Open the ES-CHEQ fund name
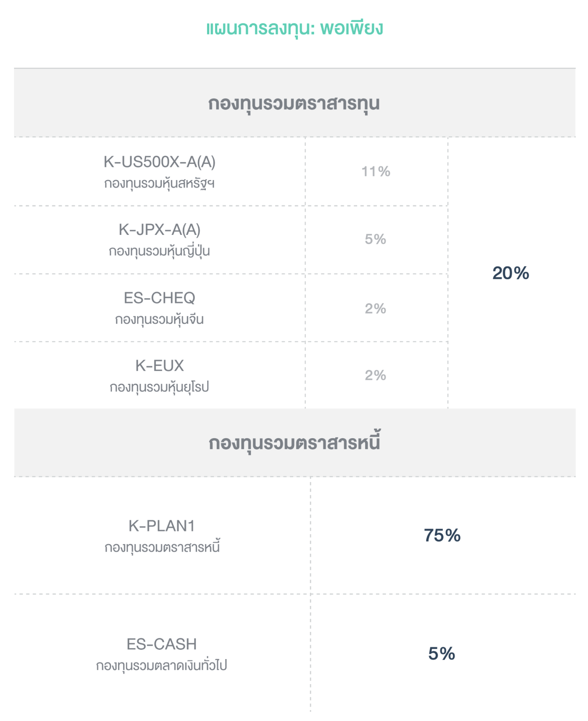588x721 pixels. click(x=159, y=298)
